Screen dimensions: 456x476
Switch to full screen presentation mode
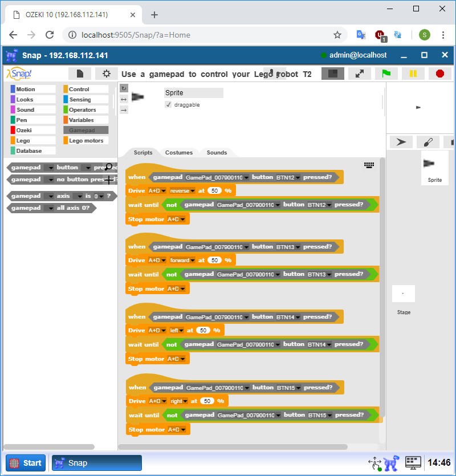tap(360, 74)
